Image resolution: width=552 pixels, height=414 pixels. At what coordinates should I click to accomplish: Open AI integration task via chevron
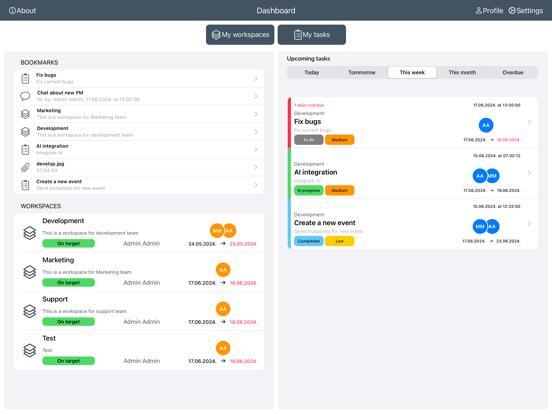pyautogui.click(x=529, y=173)
